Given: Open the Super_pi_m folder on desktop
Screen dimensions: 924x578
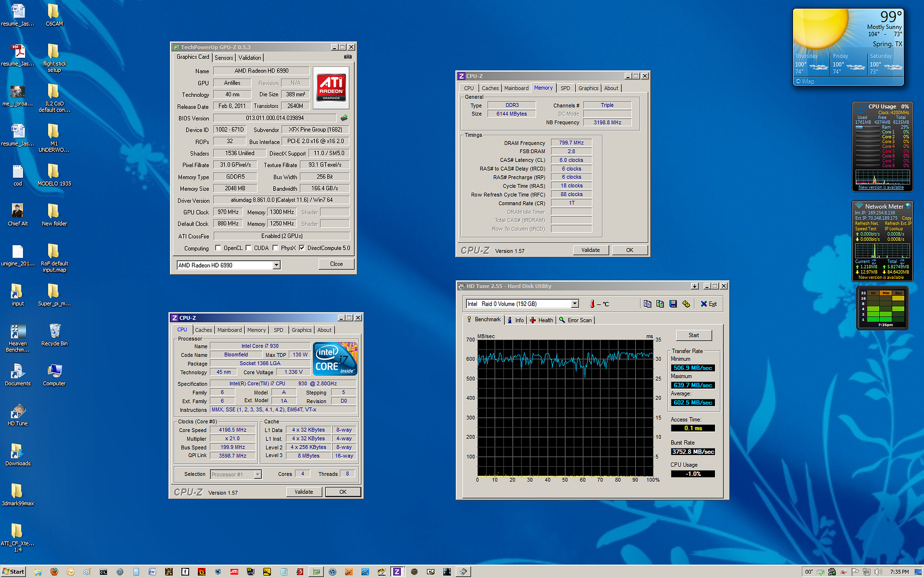Looking at the screenshot, I should [54, 295].
